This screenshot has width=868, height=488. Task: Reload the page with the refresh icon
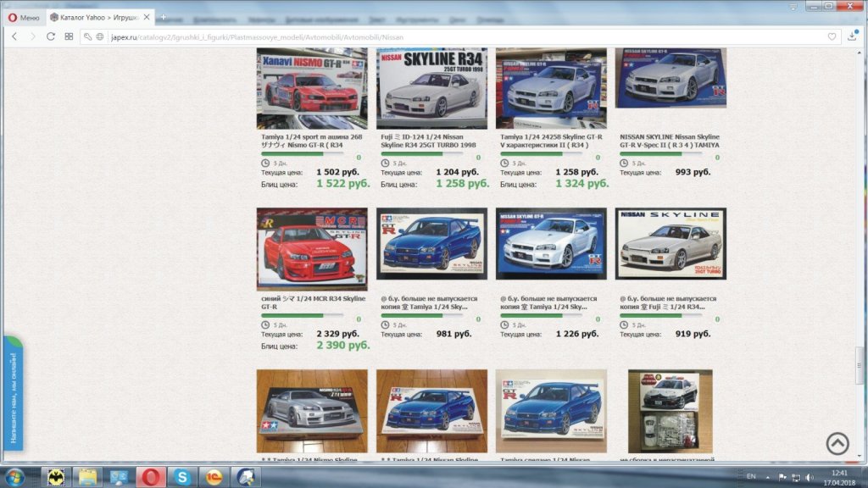click(51, 36)
